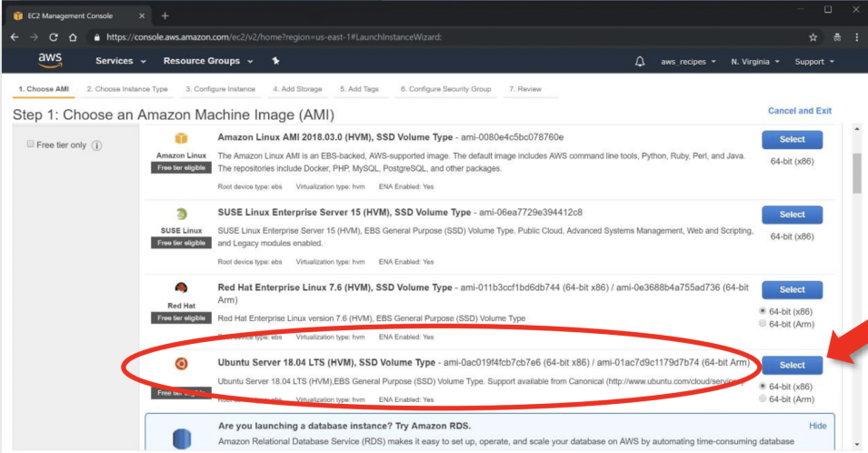Go to 3. Configure Instance tab

coord(220,89)
